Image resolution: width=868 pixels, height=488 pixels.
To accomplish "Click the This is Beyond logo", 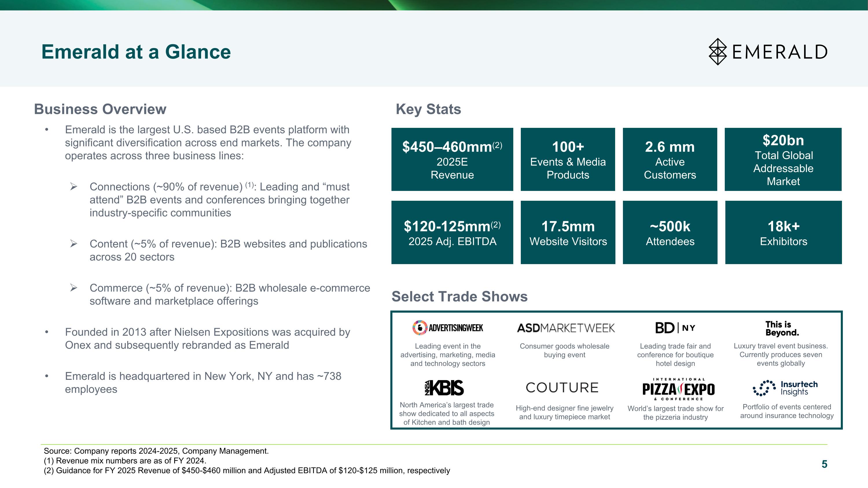I will pos(782,328).
